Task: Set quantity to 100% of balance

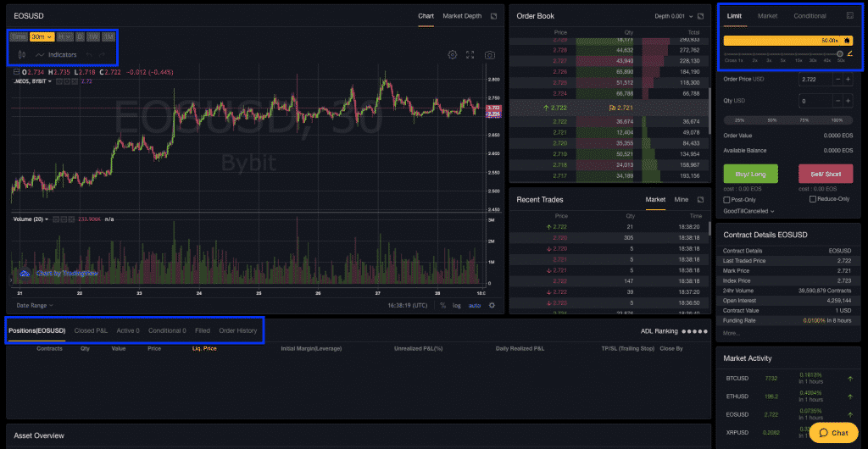Action: point(837,120)
